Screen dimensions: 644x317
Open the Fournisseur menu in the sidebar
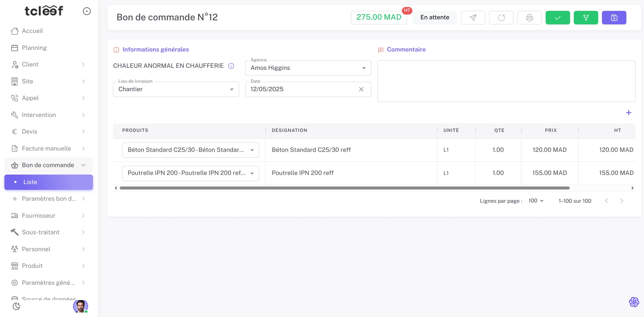click(x=38, y=216)
